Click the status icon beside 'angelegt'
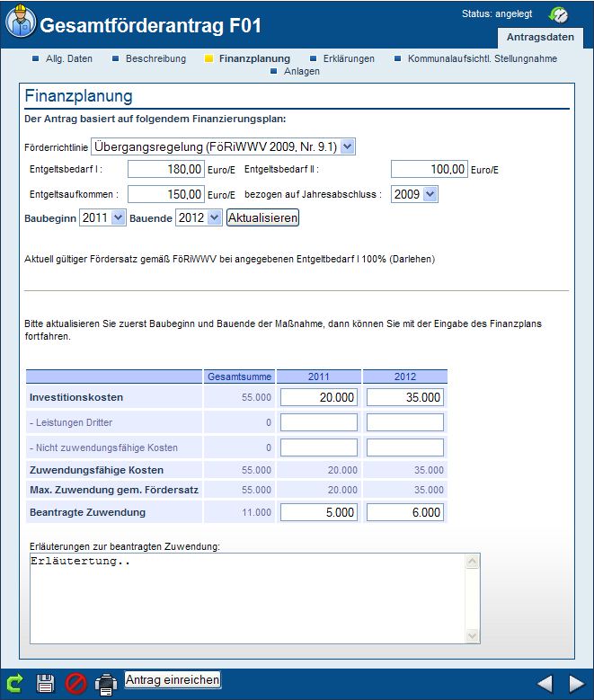Screen dimensions: 594x700 pos(558,14)
